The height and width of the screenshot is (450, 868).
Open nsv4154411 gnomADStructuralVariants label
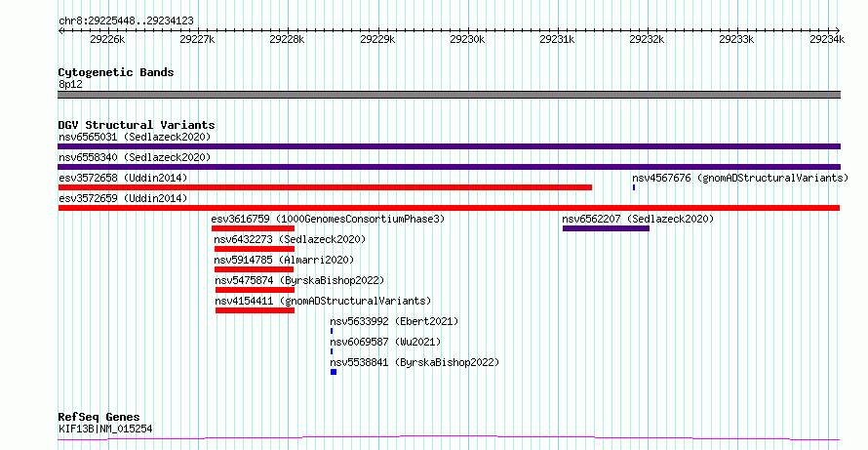(323, 301)
